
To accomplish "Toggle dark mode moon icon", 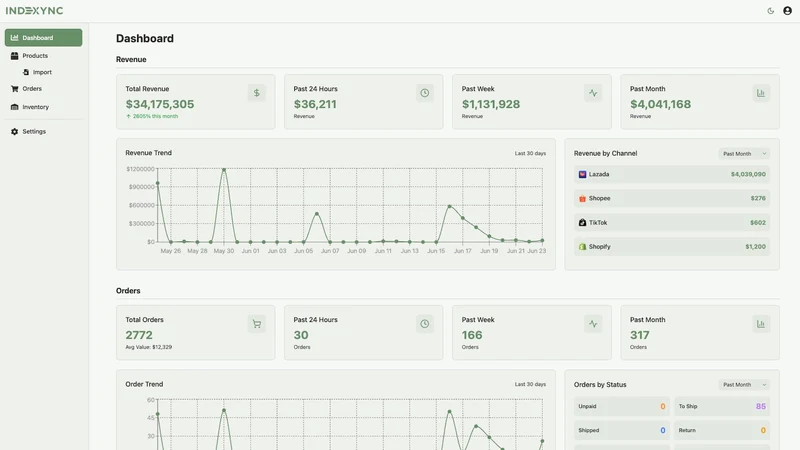I will click(x=770, y=11).
